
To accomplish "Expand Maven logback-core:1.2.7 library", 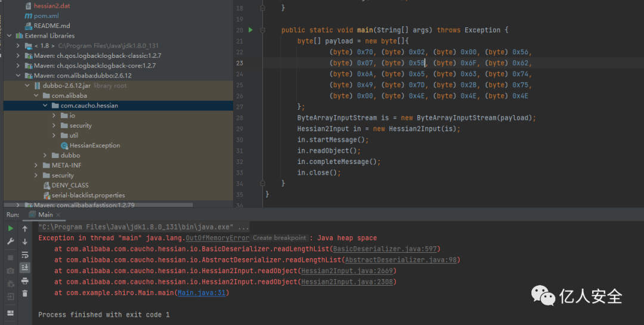I will point(18,66).
